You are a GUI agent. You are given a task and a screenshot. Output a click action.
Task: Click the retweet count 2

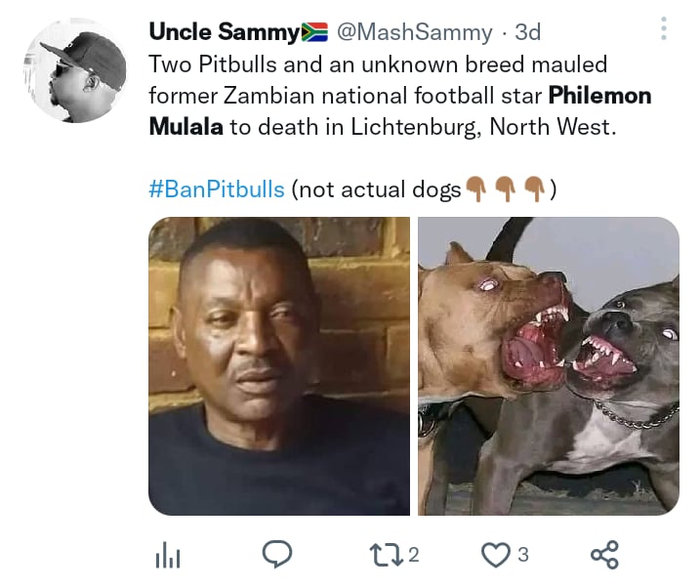point(414,555)
